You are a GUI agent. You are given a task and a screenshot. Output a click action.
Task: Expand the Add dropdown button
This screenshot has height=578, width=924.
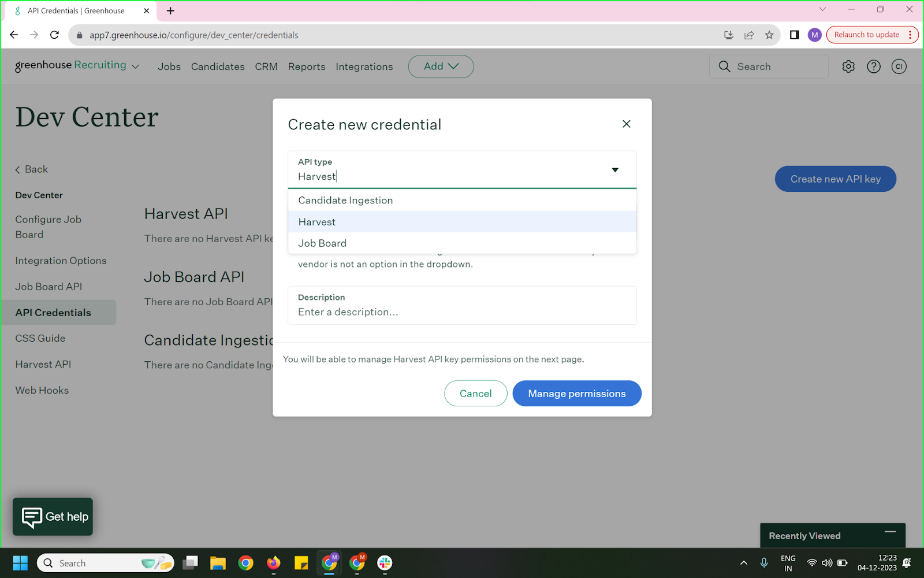[441, 66]
